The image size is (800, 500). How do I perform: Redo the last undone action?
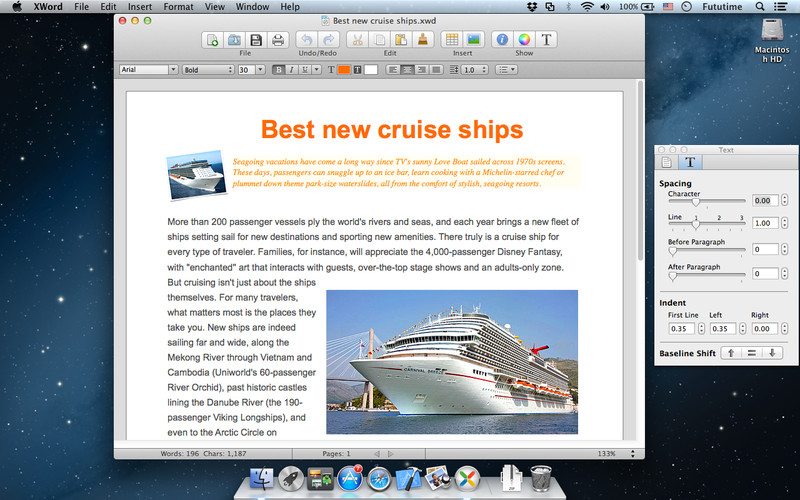click(329, 40)
